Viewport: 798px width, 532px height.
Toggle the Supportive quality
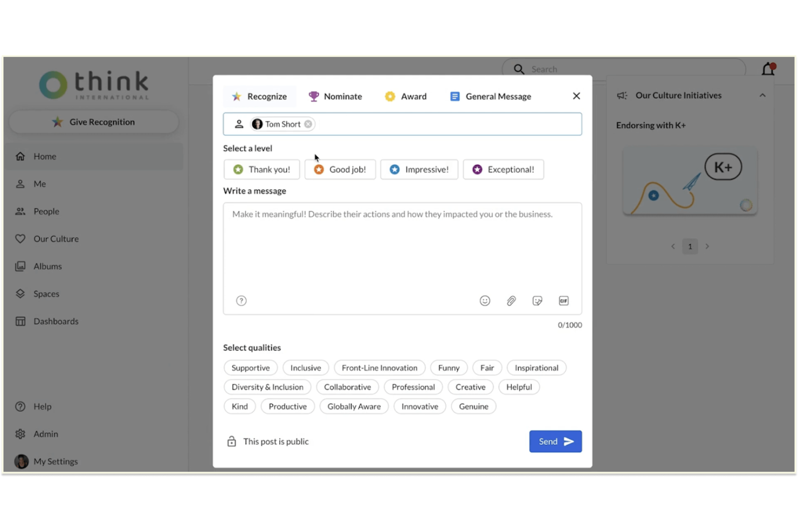click(x=251, y=368)
